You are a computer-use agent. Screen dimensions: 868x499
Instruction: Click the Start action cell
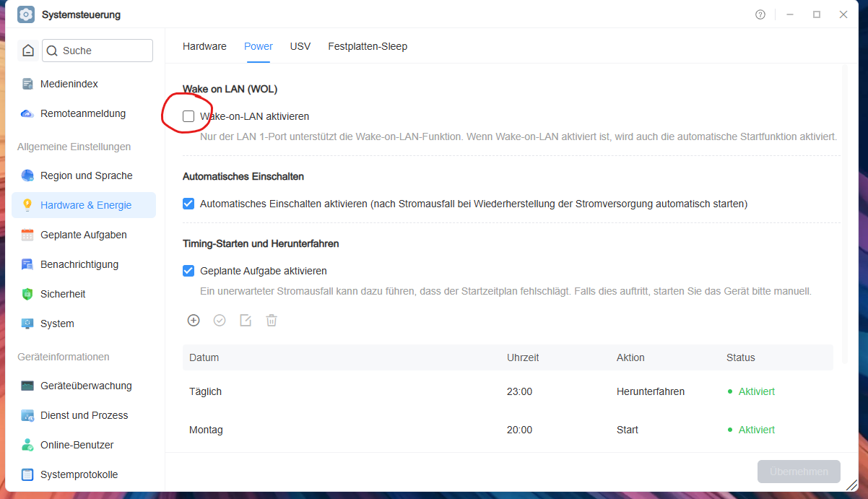pos(628,430)
